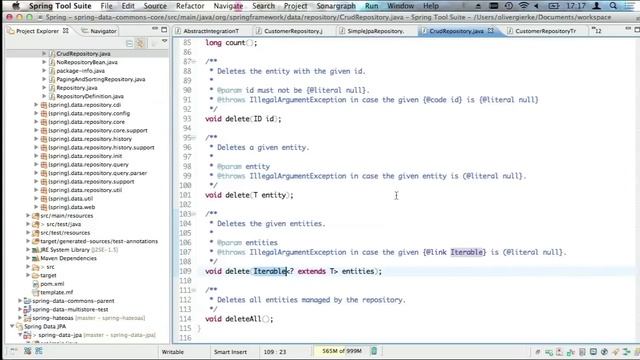Open the Spring Tool Suite application menu
This screenshot has width=640, height=360.
(60, 6)
